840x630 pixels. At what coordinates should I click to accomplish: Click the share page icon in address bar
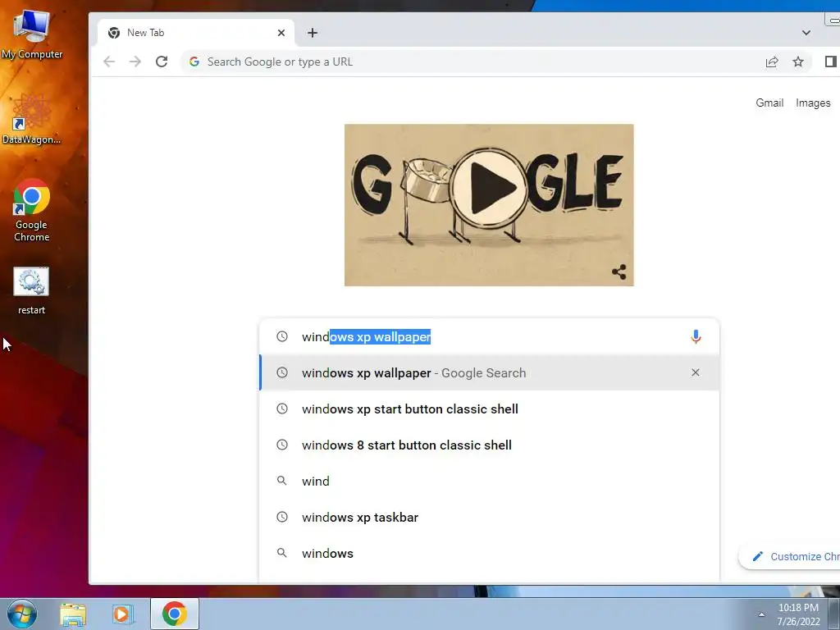pyautogui.click(x=772, y=62)
